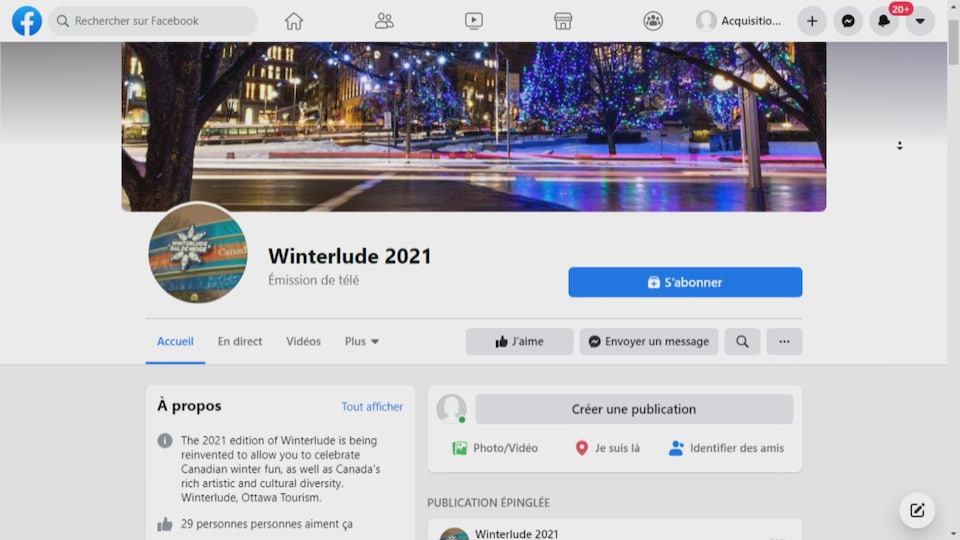Click the S'abonner button
Screen dimensions: 960x540
(x=685, y=282)
